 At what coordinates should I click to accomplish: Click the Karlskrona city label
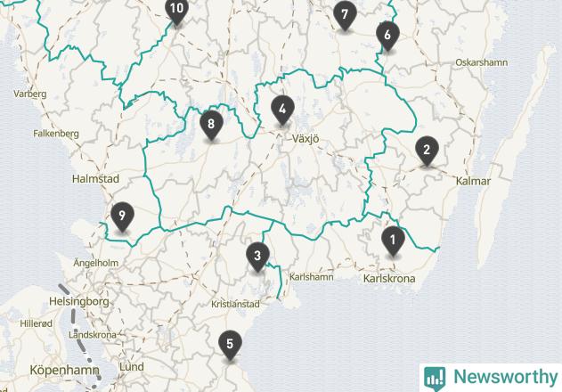(x=389, y=278)
